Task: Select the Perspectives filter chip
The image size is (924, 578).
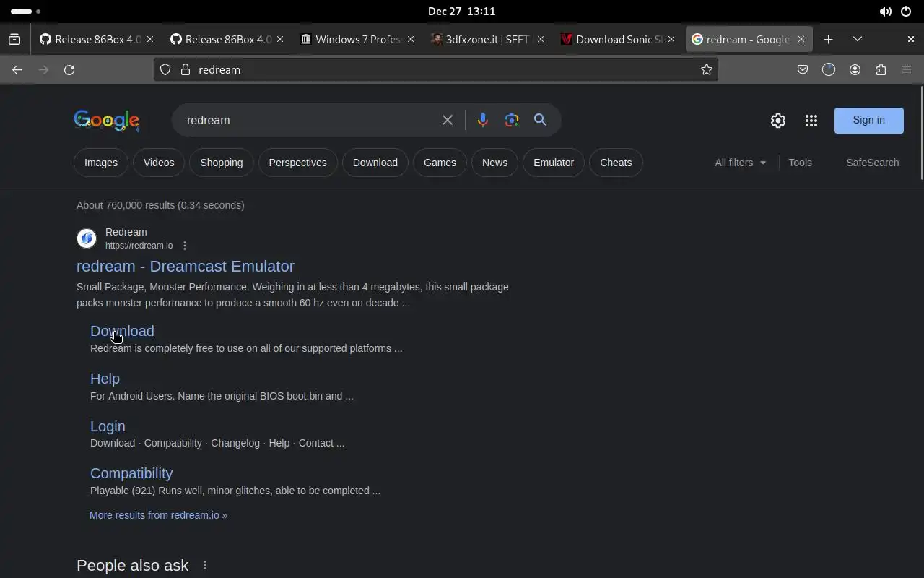Action: [297, 163]
